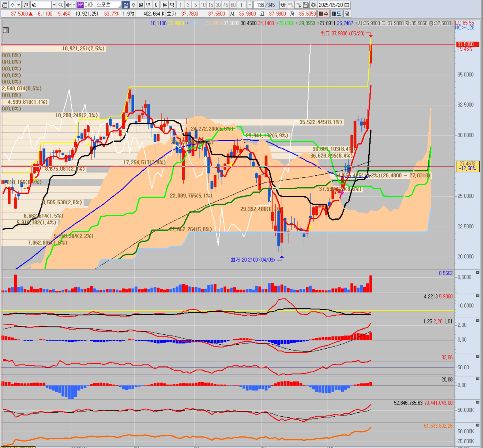Click the 전 button in toolbar

coord(26,5)
